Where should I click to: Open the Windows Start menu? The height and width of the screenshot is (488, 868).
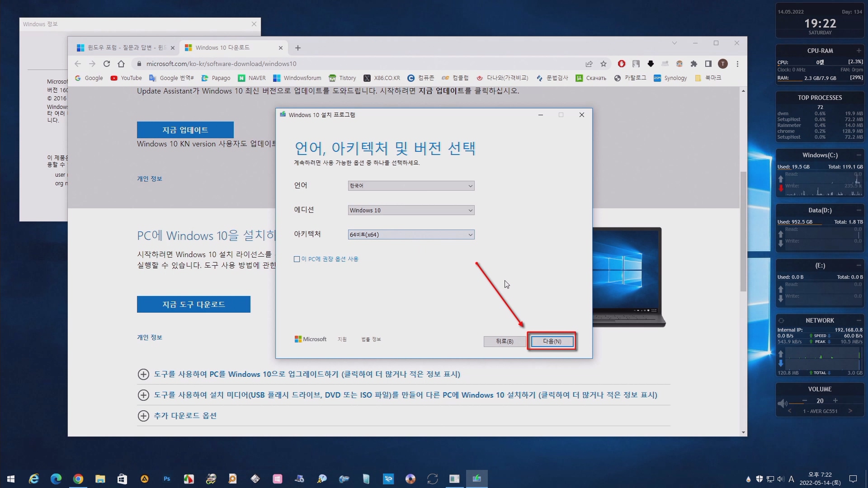coord(11,479)
